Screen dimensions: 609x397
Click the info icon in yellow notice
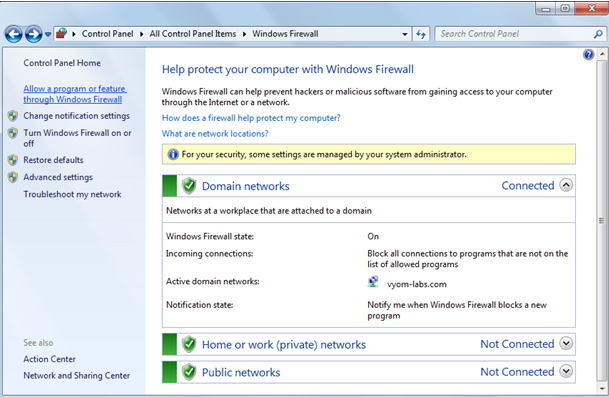172,154
